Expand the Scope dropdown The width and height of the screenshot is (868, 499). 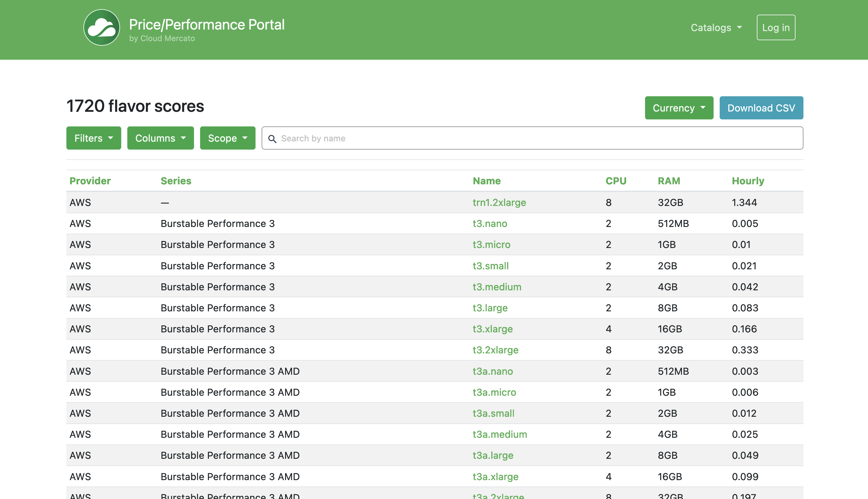click(x=228, y=138)
